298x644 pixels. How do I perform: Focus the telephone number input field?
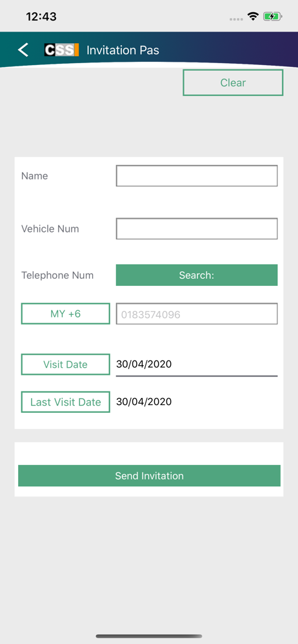click(x=197, y=314)
